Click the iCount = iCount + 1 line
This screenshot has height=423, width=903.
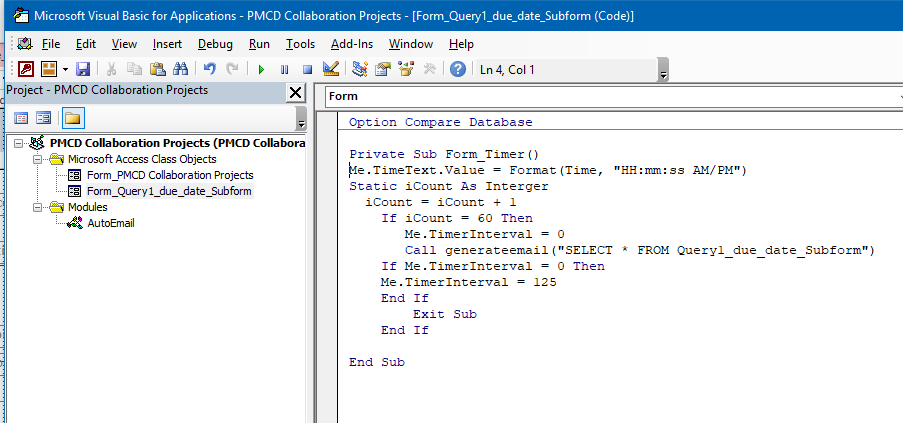click(x=441, y=203)
